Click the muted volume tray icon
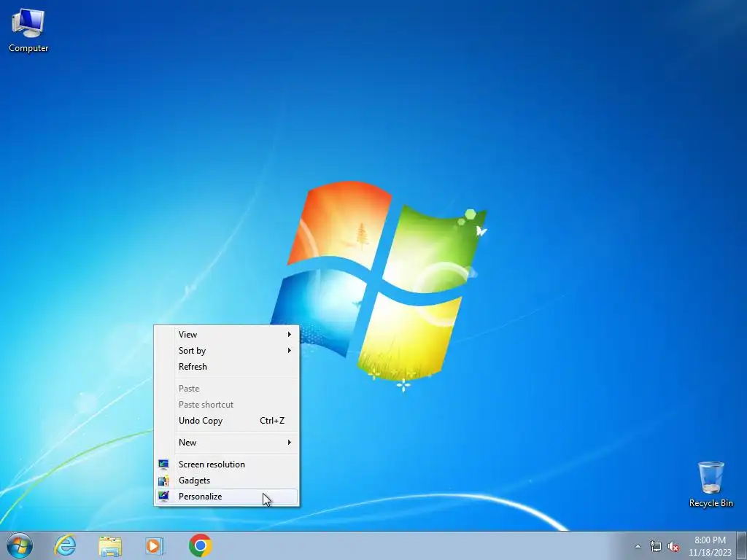The width and height of the screenshot is (747, 560). pos(673,546)
